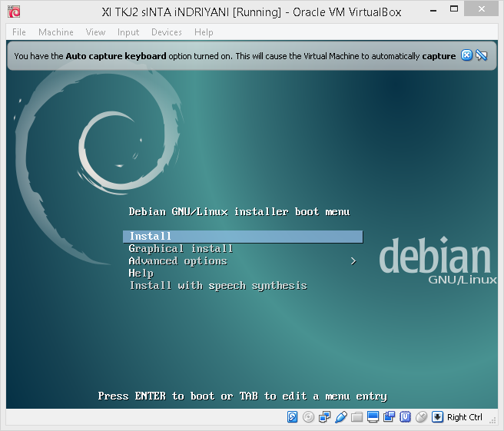Click the VirtualBox window title icon
The image size is (504, 431).
14,12
